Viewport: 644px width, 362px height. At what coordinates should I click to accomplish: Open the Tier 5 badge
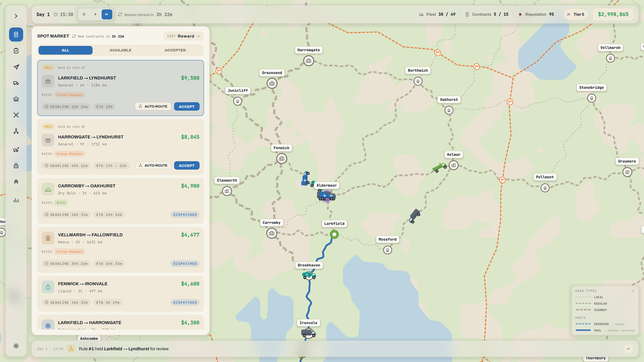(x=576, y=14)
